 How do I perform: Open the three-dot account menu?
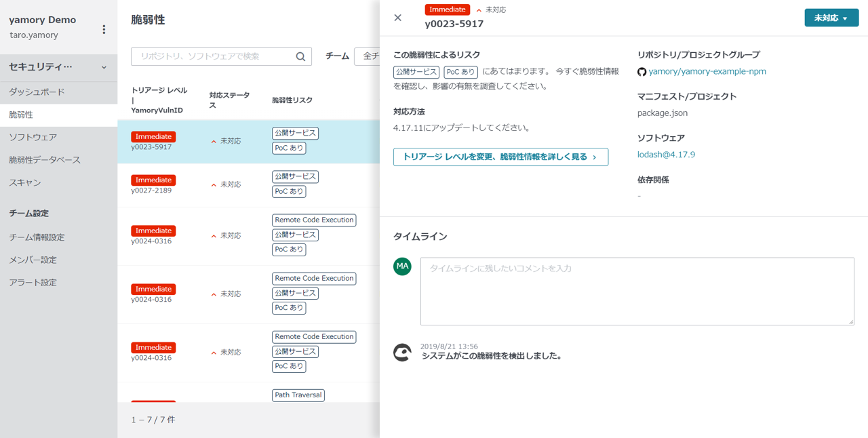coord(104,29)
